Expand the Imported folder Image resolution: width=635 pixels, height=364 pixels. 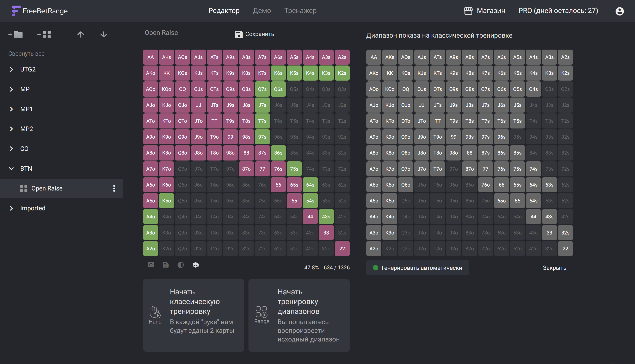[12, 208]
